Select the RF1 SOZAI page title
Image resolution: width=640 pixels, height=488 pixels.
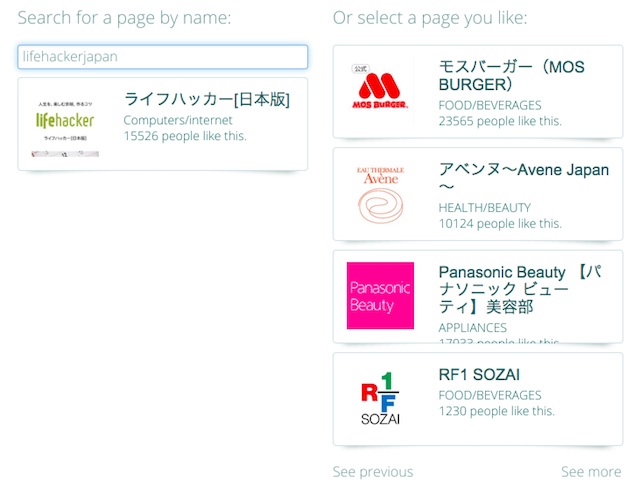(479, 375)
